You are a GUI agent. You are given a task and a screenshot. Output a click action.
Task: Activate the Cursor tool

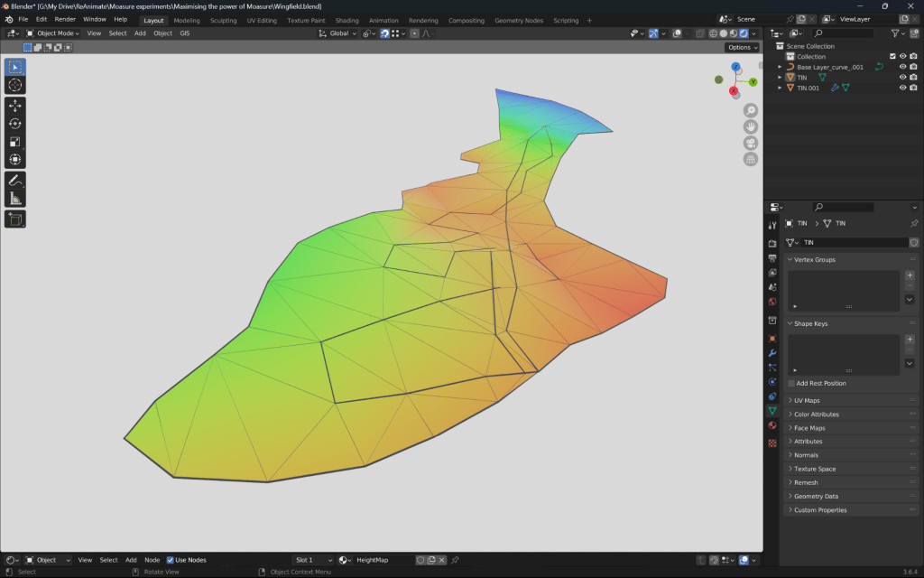[15, 85]
